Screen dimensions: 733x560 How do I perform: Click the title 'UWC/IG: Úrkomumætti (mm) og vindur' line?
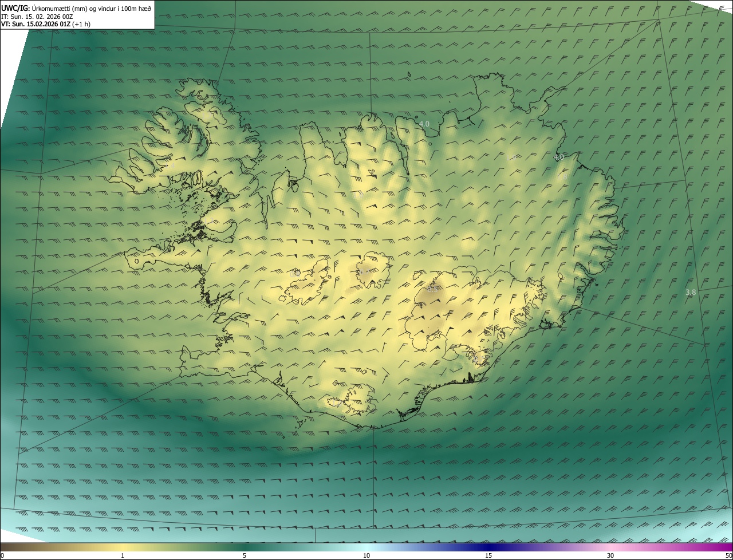pos(77,8)
